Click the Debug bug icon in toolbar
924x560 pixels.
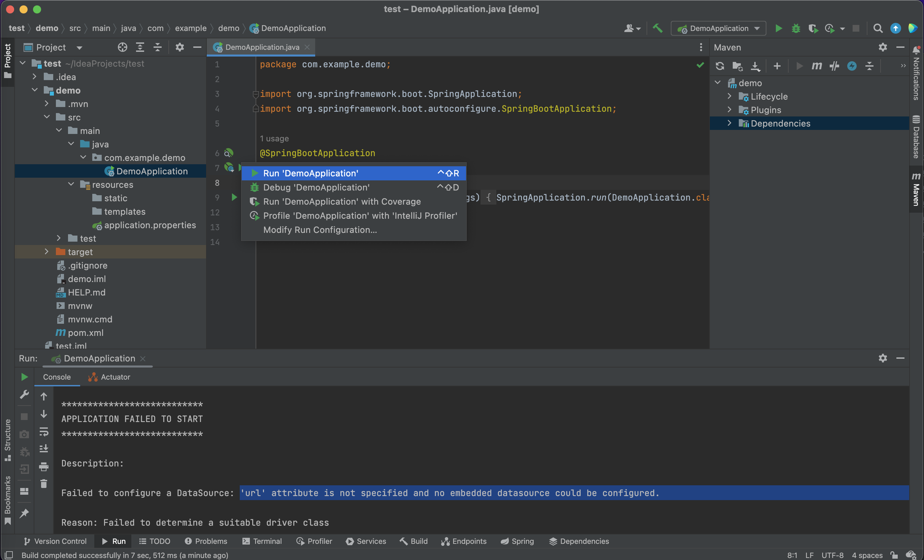pos(796,28)
